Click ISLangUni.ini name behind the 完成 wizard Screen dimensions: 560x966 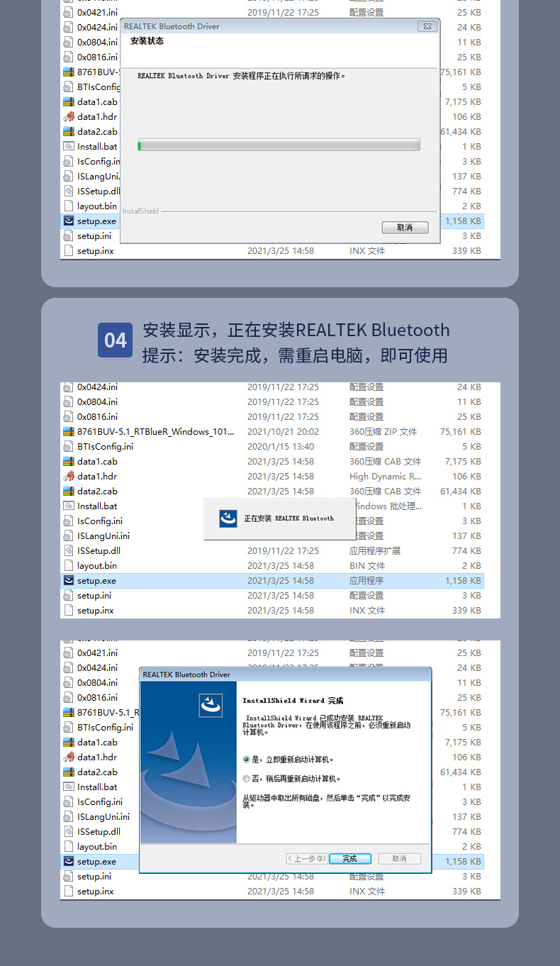(x=103, y=816)
